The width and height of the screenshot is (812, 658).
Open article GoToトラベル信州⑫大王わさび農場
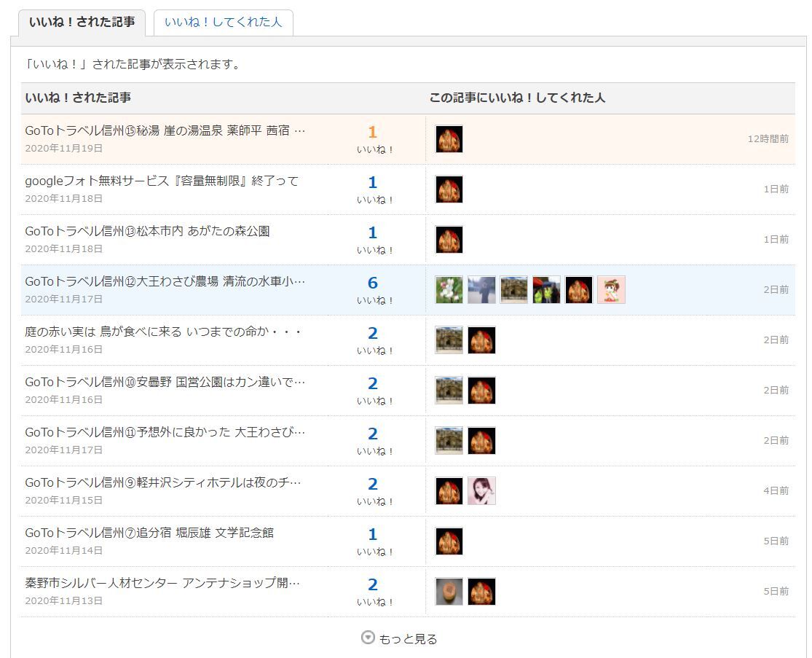click(165, 281)
